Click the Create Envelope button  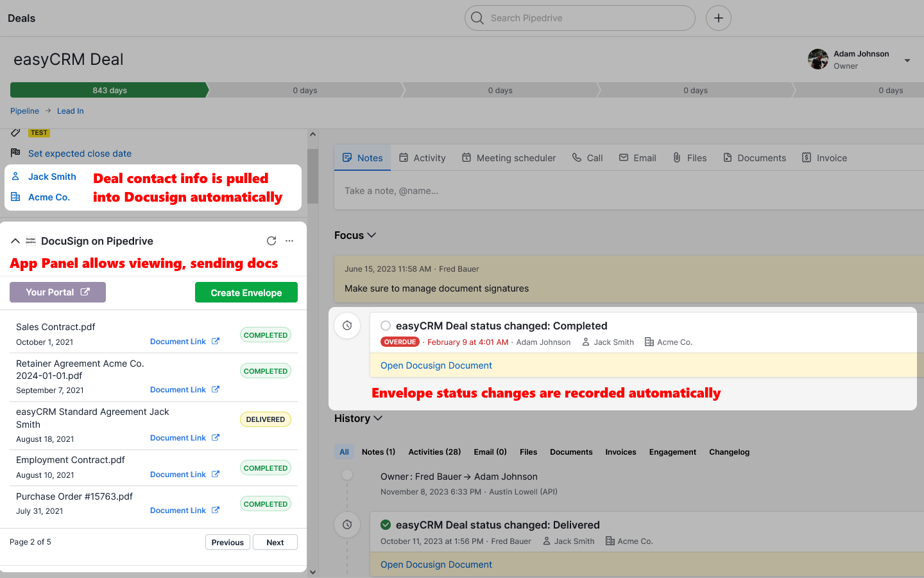(x=246, y=292)
